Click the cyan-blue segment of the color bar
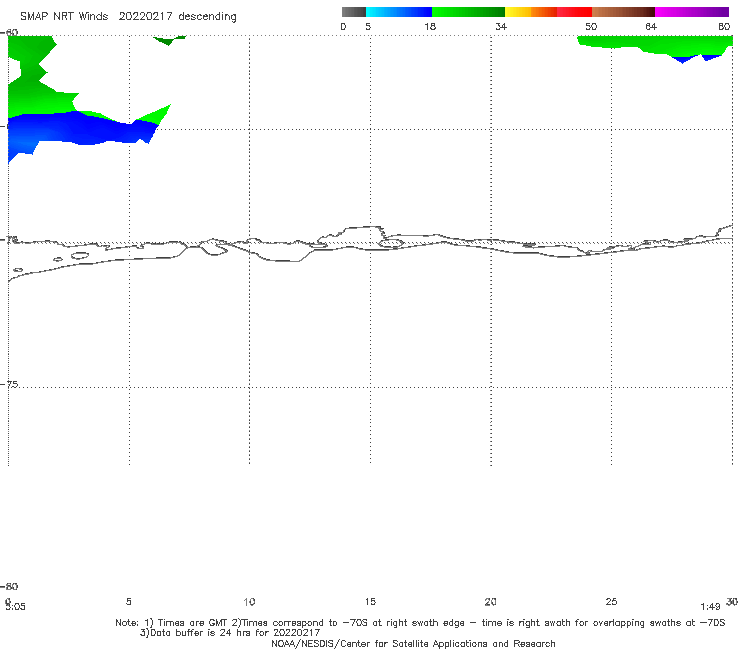Screen dimensions: 740x650 pyautogui.click(x=399, y=12)
